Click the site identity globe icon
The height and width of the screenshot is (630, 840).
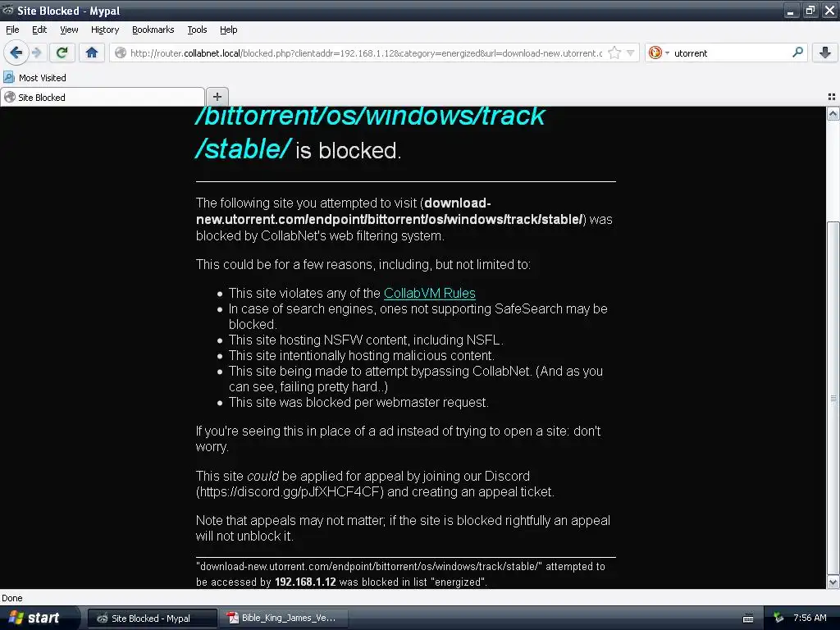point(121,53)
